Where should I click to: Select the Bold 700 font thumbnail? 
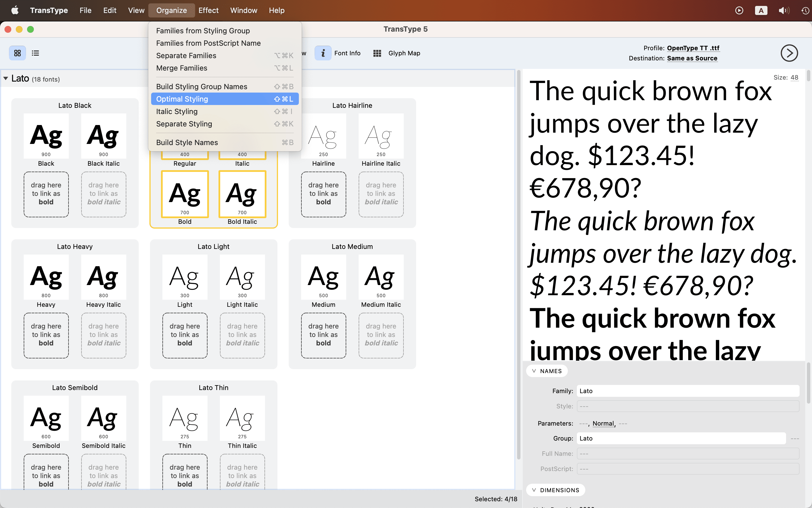(185, 194)
